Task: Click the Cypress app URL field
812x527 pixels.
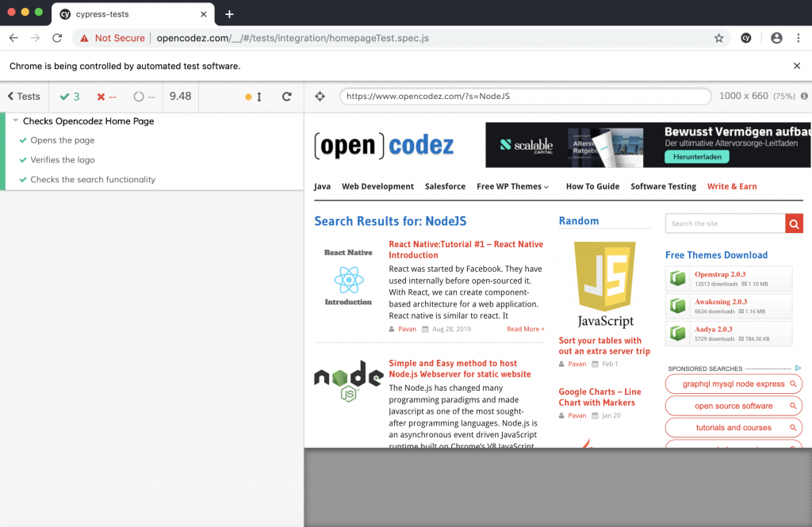Action: (525, 97)
